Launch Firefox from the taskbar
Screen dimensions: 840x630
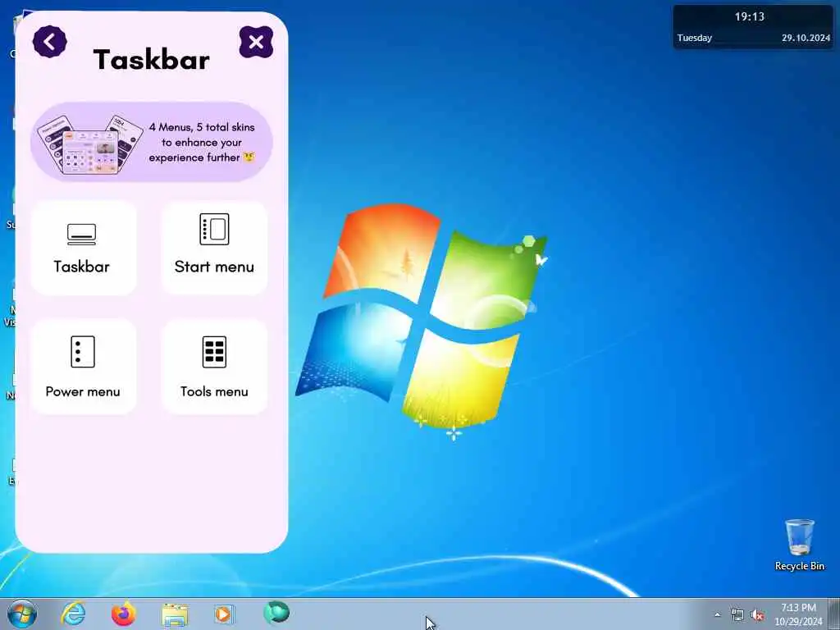pyautogui.click(x=123, y=614)
